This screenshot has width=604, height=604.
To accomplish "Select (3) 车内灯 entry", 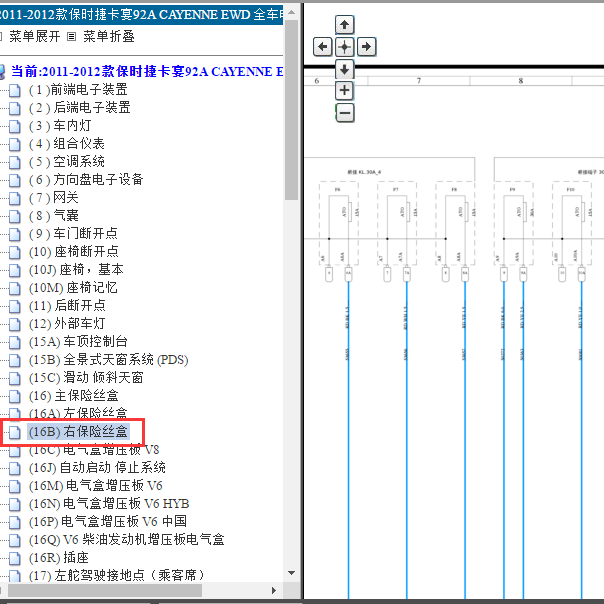I will (60, 126).
